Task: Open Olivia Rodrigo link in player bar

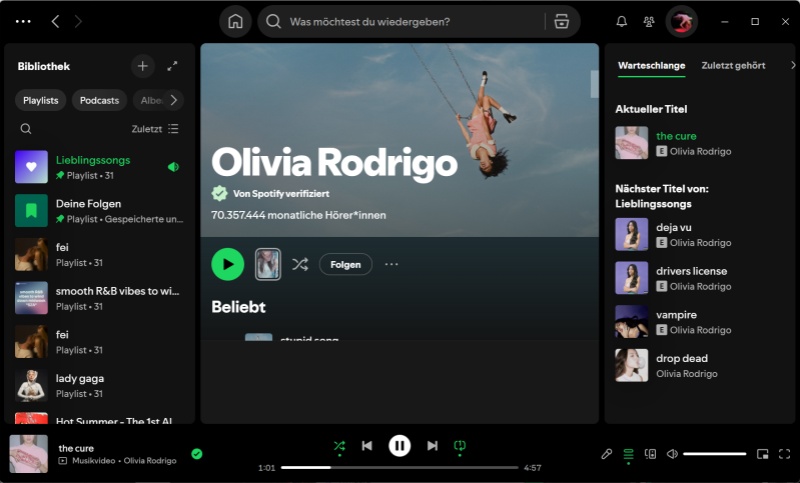Action: (x=150, y=461)
